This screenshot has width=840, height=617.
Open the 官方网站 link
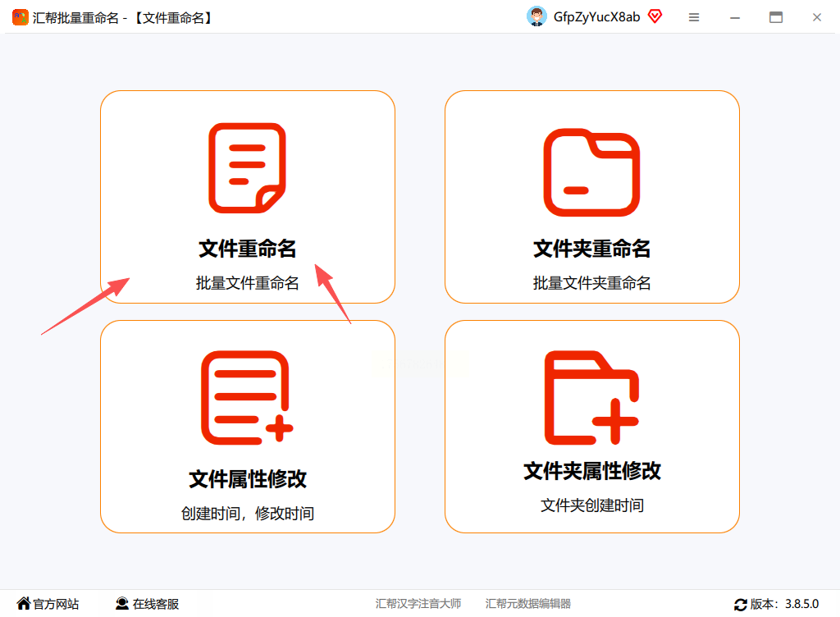pyautogui.click(x=56, y=604)
